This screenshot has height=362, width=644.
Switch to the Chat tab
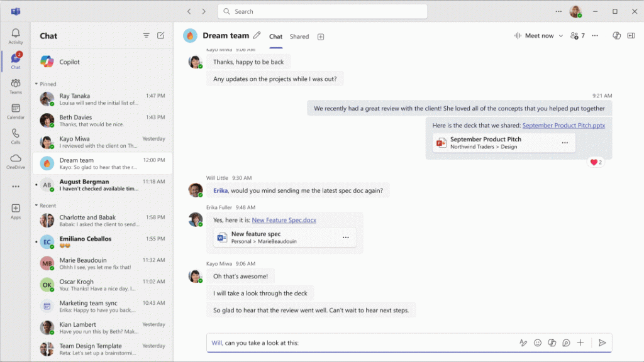(275, 36)
